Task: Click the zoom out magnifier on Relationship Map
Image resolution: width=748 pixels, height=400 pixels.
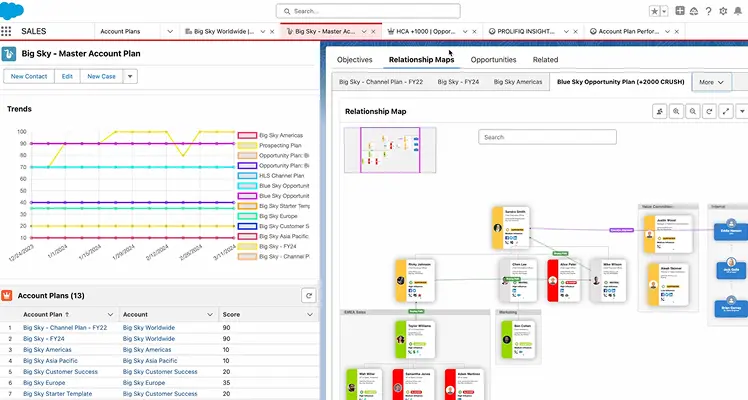Action: (x=693, y=111)
